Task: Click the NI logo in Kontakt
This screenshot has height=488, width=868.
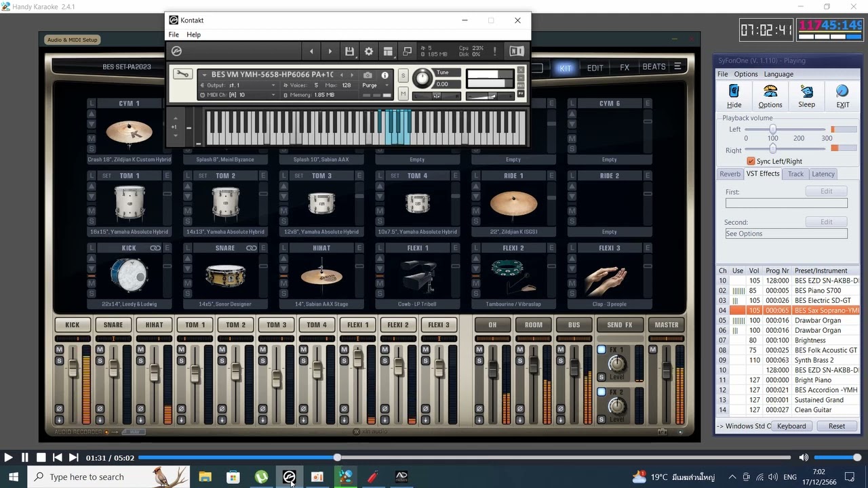Action: coord(517,52)
